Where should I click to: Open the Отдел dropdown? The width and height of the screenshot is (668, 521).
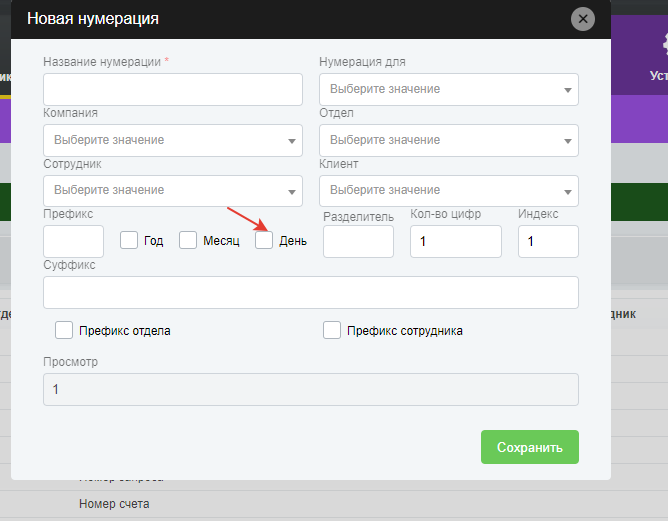[449, 140]
